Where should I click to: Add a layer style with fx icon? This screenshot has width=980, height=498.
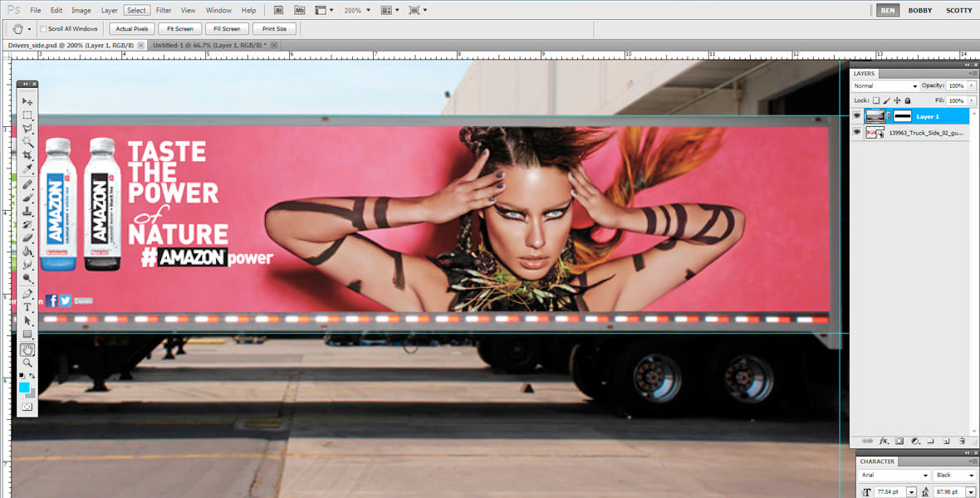coord(884,441)
